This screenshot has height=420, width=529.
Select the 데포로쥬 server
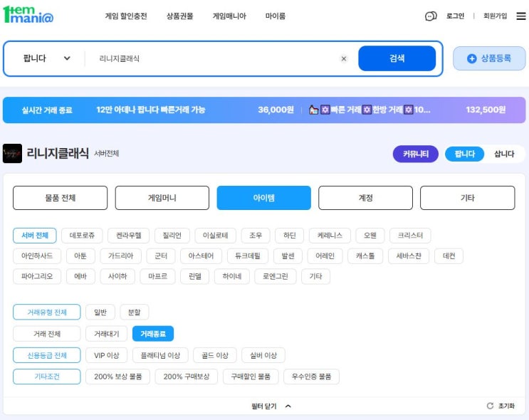coord(82,236)
